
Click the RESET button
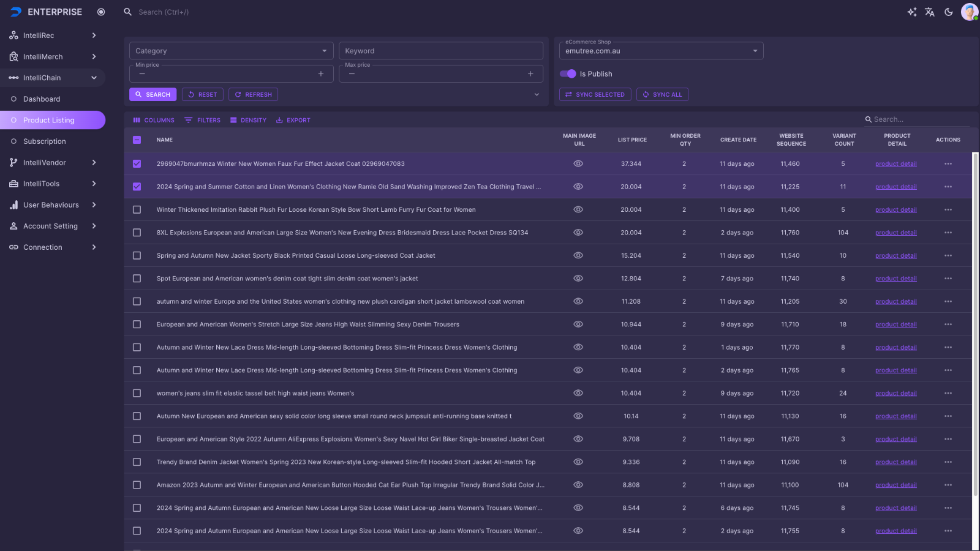(203, 95)
